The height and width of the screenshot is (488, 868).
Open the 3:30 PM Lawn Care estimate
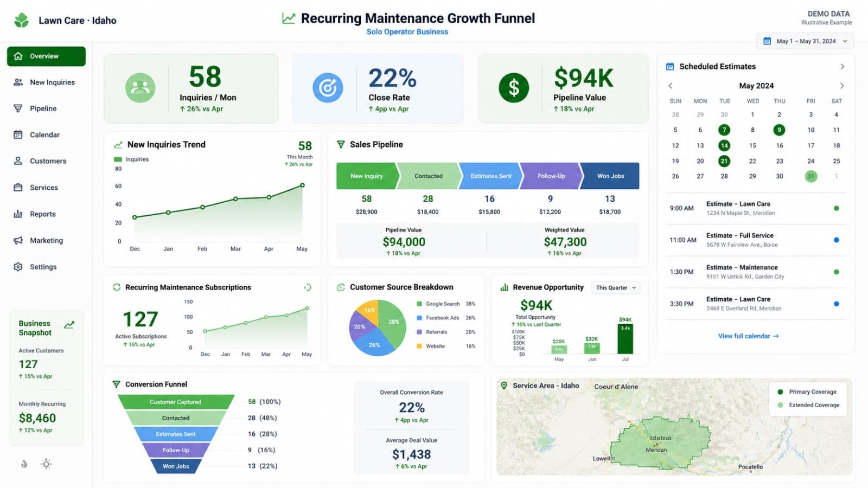[x=756, y=304]
